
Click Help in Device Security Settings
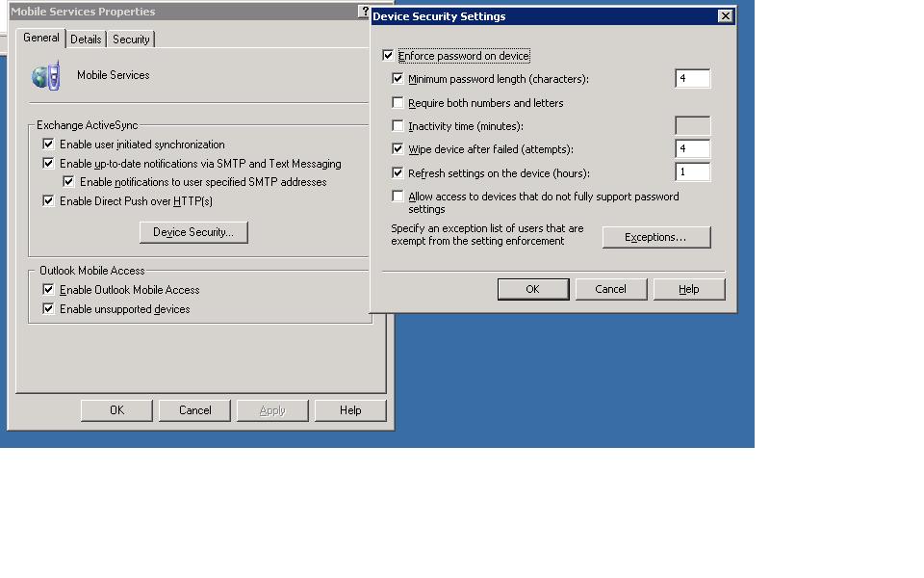click(x=688, y=289)
